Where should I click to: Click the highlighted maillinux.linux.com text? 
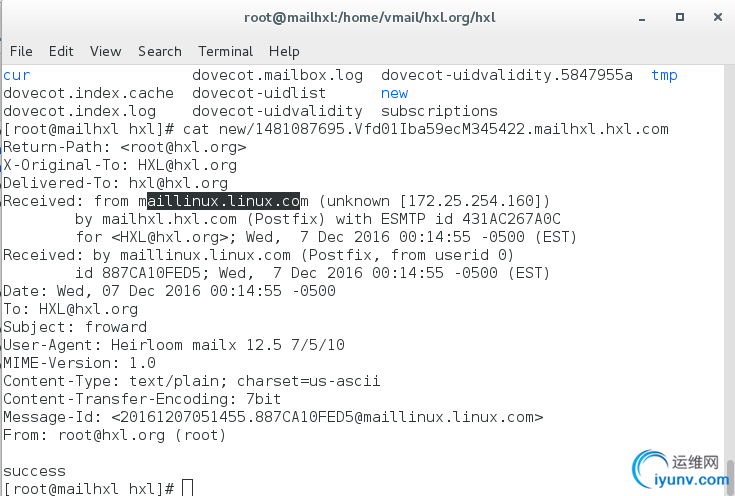(x=224, y=201)
